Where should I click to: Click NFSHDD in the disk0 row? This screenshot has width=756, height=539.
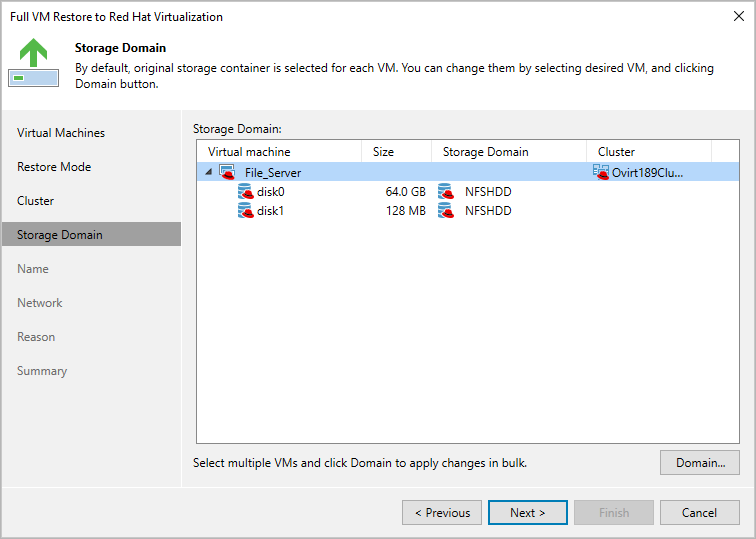click(x=488, y=191)
